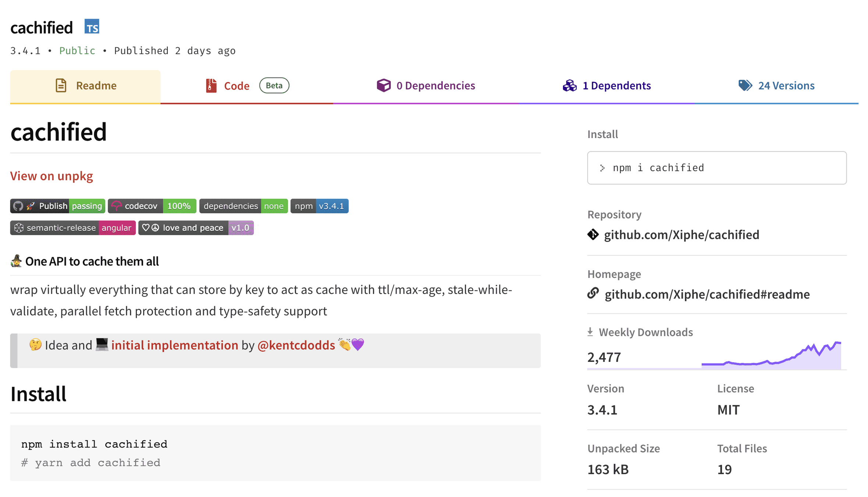Switch to the Code tab
868x497 pixels.
tap(236, 86)
